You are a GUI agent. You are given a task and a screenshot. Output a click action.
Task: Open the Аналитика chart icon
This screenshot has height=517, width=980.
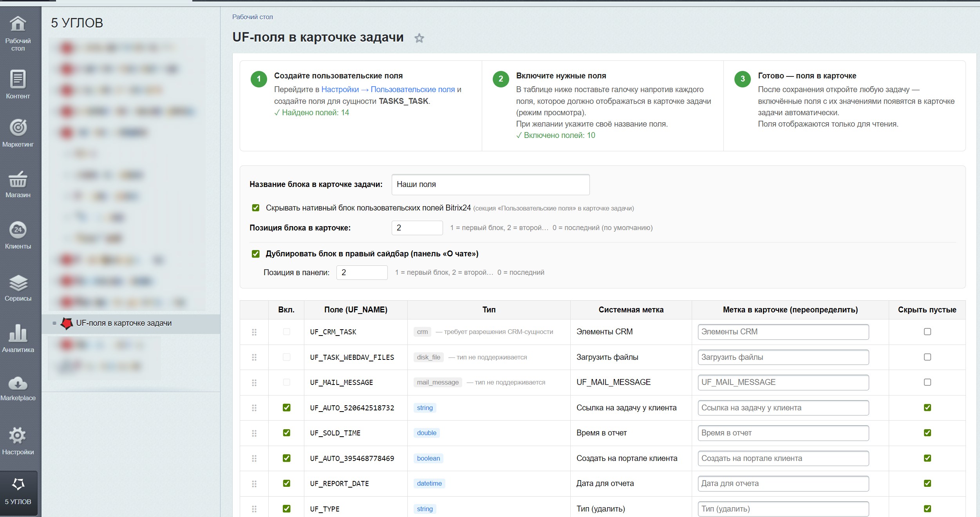(x=18, y=333)
